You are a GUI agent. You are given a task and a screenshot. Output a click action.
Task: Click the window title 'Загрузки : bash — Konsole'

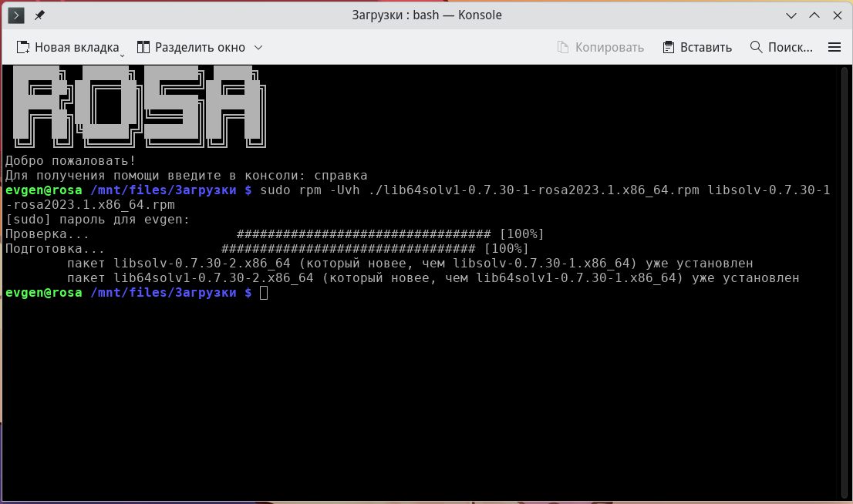[x=426, y=15]
